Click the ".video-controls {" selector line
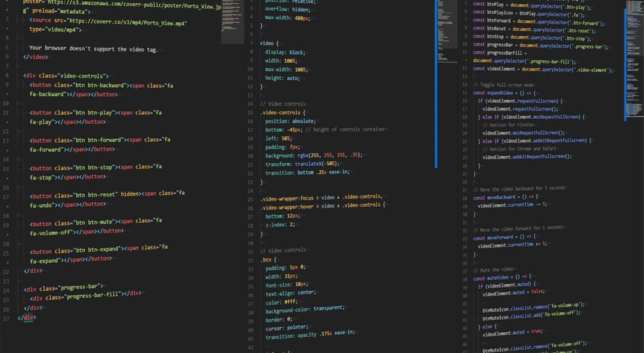644x353 pixels. point(282,112)
